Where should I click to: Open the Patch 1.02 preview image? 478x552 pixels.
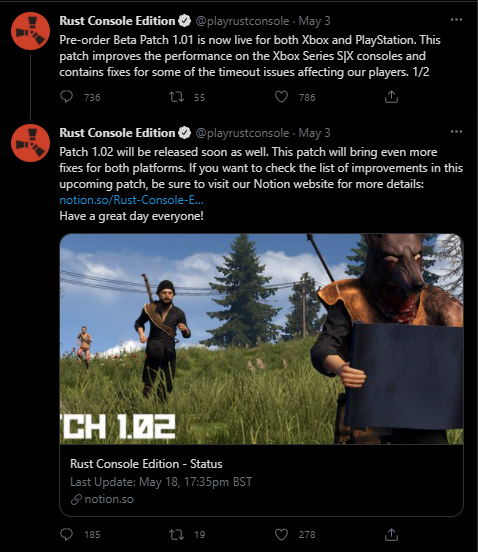pos(262,339)
